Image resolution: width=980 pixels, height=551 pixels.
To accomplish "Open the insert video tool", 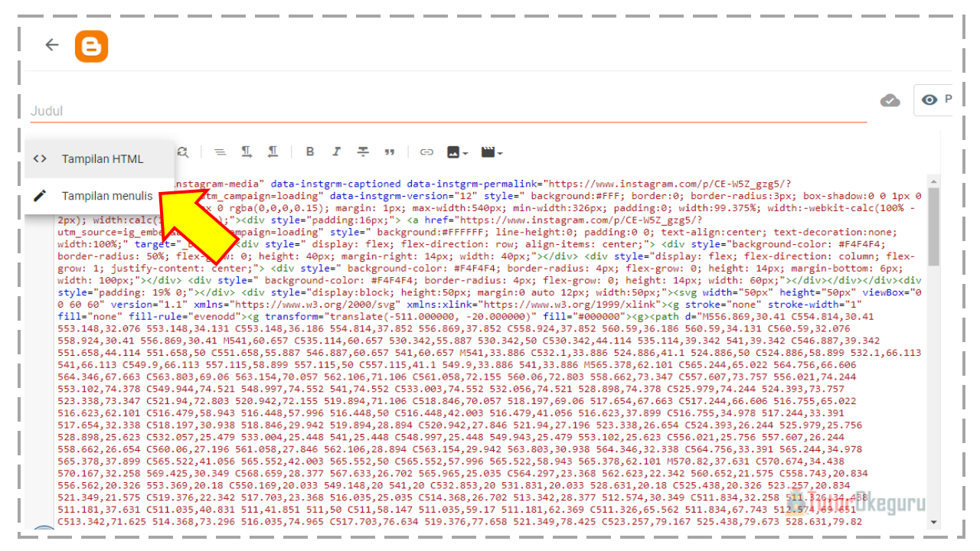I will (486, 152).
